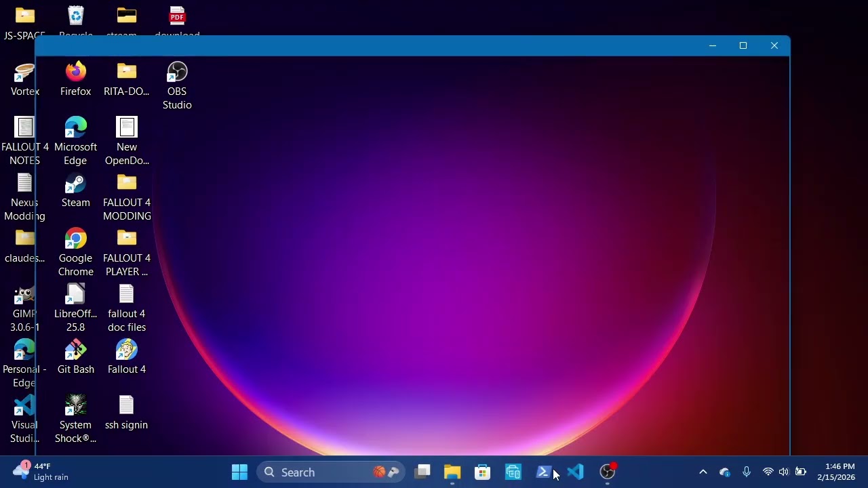Viewport: 868px width, 488px height.
Task: Select the ssh signin text file
Action: [126, 413]
